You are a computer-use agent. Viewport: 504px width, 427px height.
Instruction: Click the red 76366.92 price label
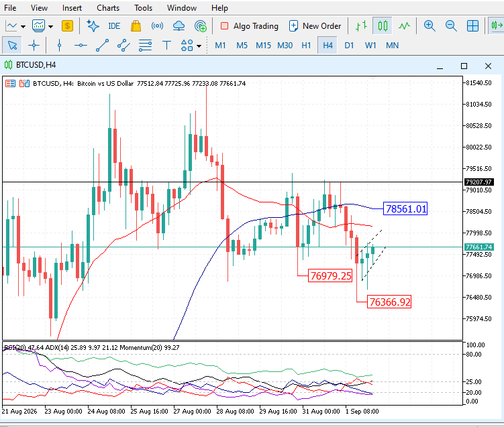(389, 302)
